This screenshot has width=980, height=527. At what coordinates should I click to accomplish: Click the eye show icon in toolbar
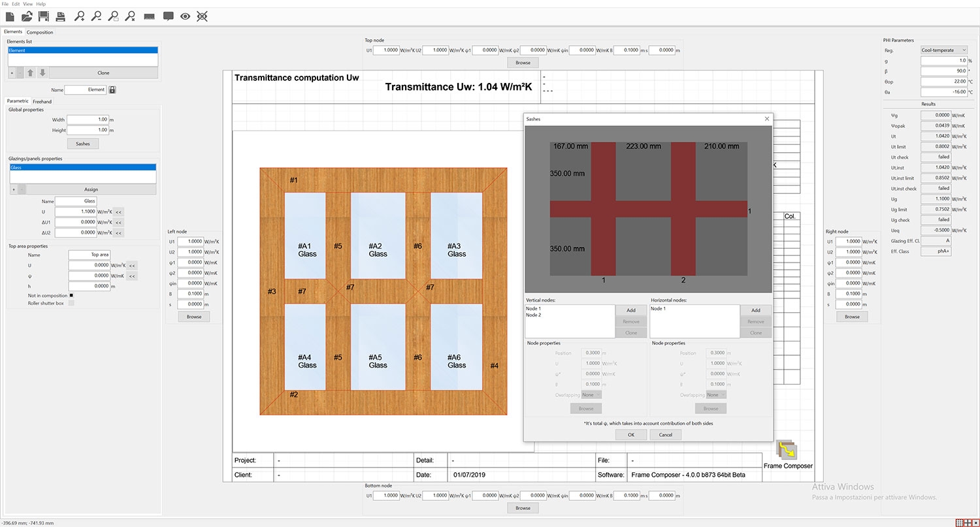click(185, 16)
